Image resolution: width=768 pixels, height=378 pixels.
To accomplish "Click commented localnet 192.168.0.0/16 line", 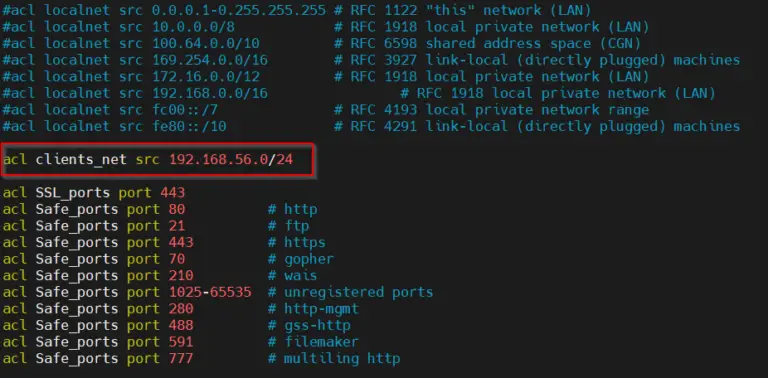I will point(359,93).
